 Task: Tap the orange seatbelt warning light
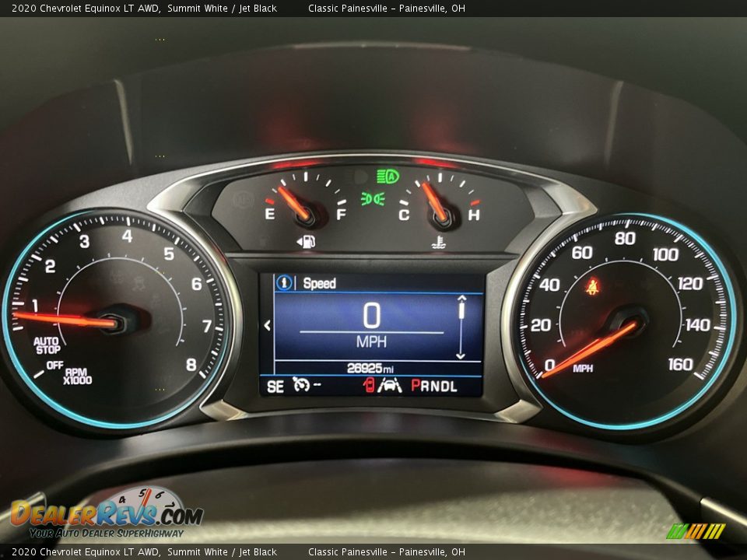pyautogui.click(x=592, y=286)
